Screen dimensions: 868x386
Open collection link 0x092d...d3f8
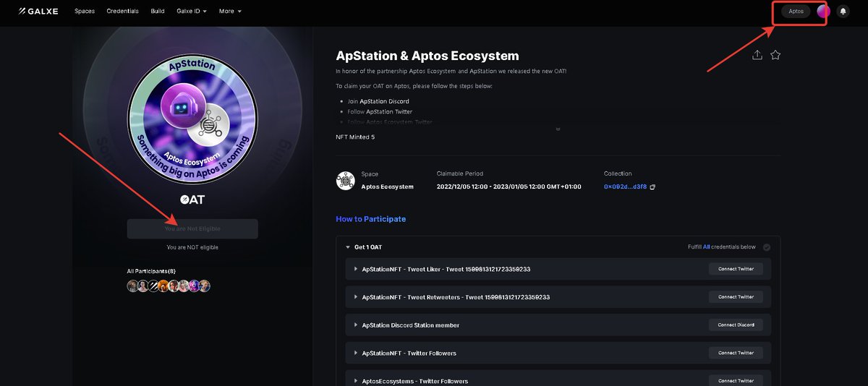[625, 186]
